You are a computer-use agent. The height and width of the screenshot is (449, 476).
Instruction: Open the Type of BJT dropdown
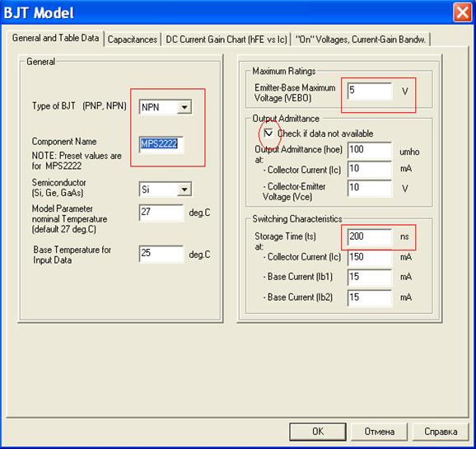[x=184, y=107]
